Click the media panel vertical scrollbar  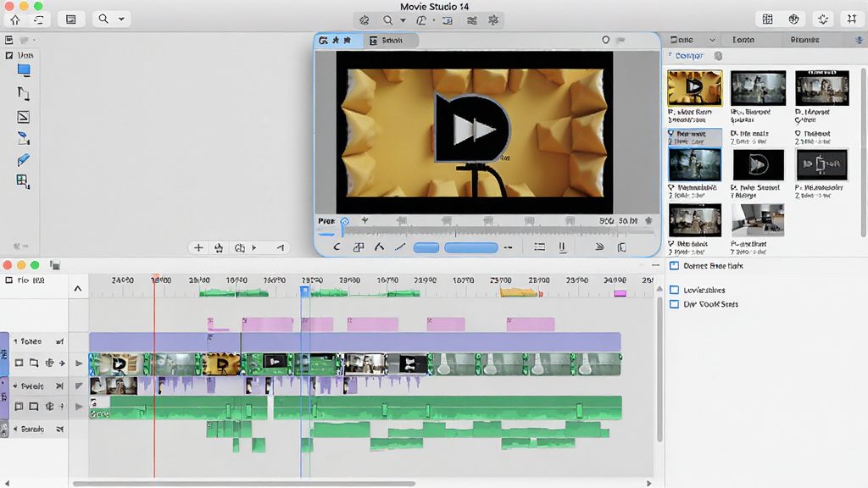(863, 152)
